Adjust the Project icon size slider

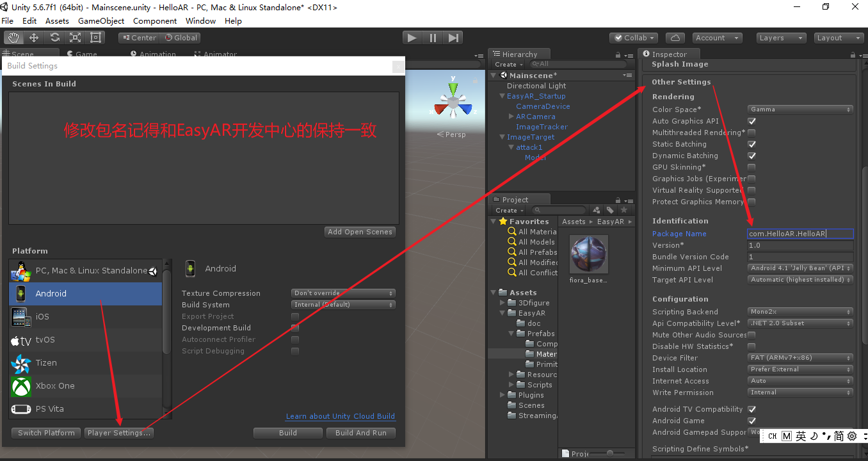[x=610, y=453]
